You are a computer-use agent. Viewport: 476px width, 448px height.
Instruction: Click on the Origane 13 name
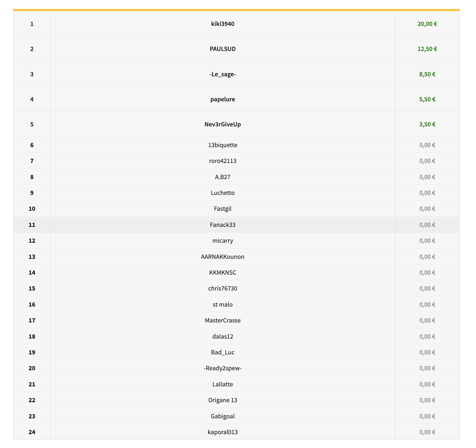[x=222, y=400]
